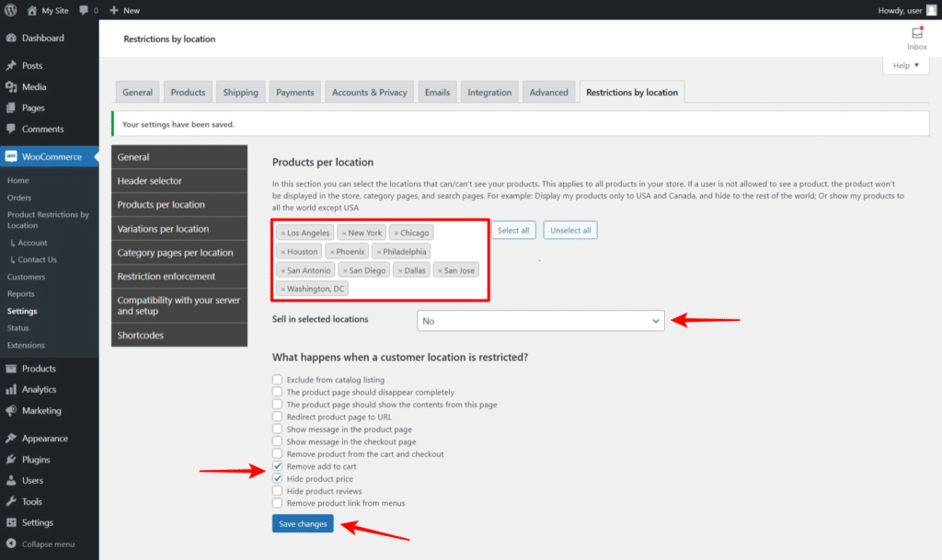Open Dashboard from the sidebar
Viewport: 942px width, 560px height.
(42, 39)
